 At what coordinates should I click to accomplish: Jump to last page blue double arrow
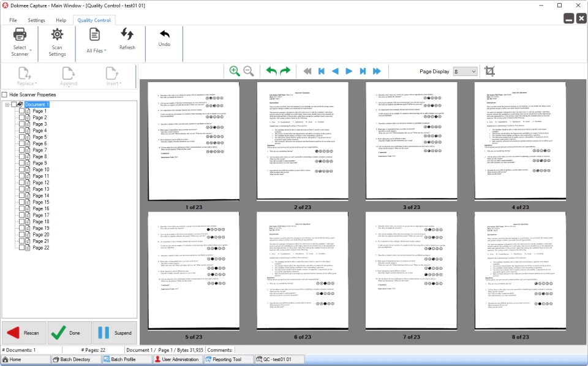pyautogui.click(x=377, y=71)
